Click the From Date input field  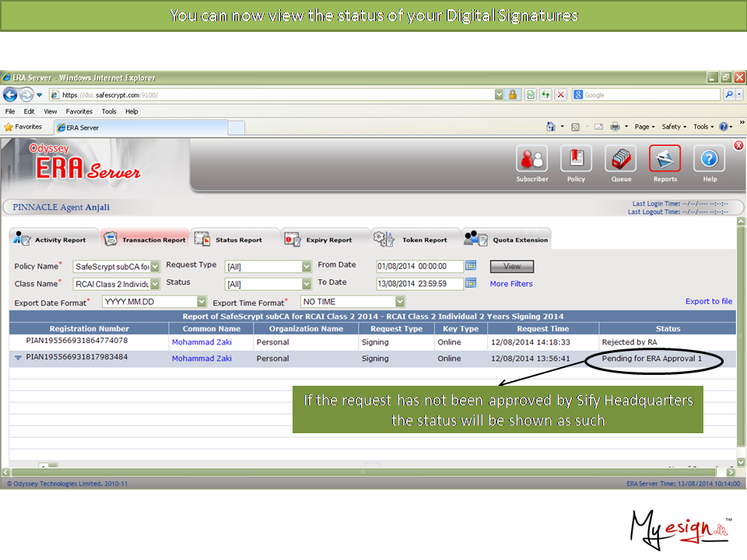tap(419, 266)
